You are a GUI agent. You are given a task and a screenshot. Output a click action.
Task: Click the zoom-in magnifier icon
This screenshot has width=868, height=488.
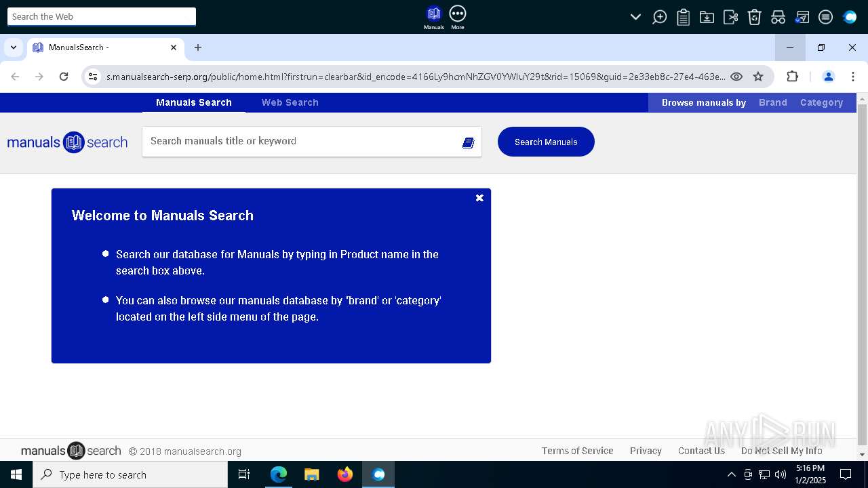point(659,17)
